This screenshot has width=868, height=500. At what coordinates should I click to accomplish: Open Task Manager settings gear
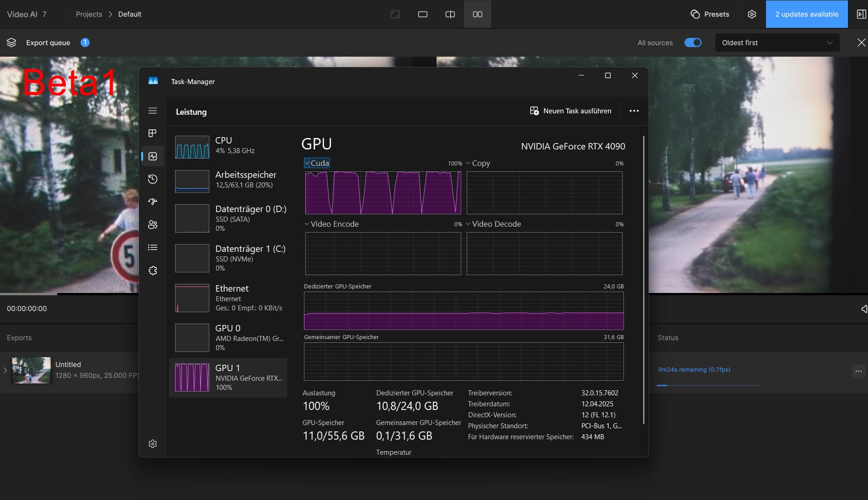153,444
